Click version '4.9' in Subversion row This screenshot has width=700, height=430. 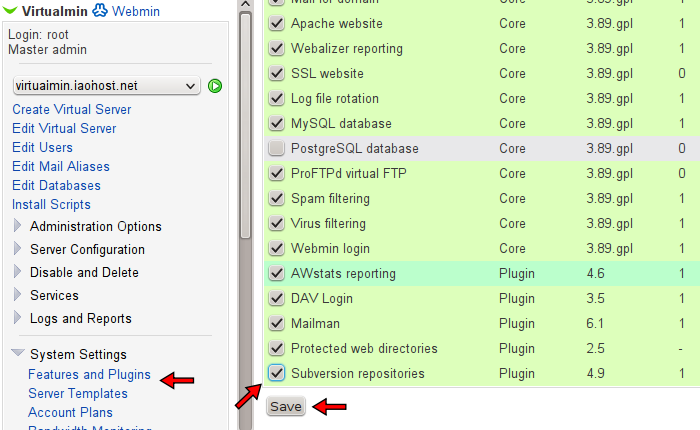click(596, 374)
